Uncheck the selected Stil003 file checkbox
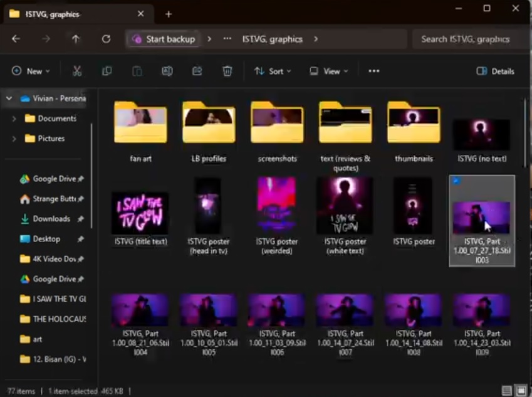This screenshot has height=397, width=532. pyautogui.click(x=456, y=181)
